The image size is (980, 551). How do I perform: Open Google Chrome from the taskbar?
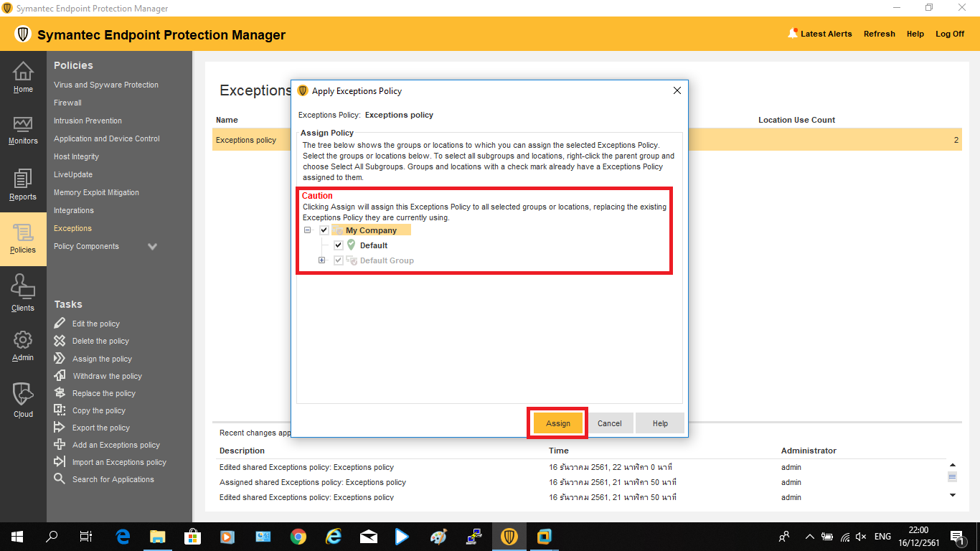298,537
